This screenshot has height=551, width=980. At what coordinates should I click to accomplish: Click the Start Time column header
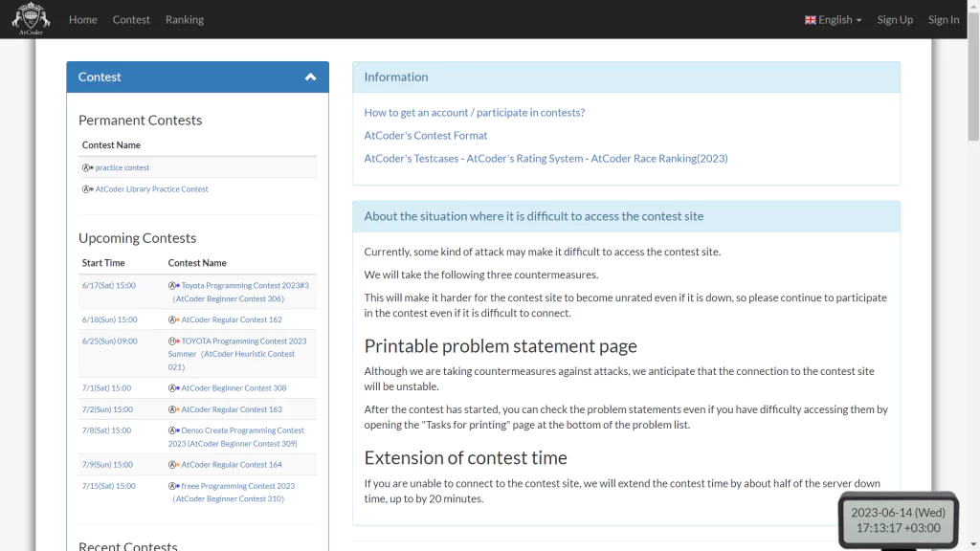(103, 263)
